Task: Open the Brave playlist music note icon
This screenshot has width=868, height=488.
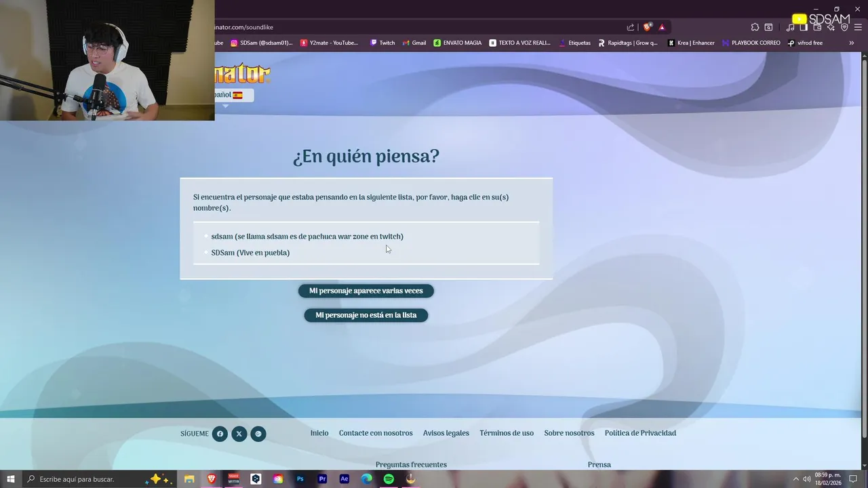Action: (790, 27)
